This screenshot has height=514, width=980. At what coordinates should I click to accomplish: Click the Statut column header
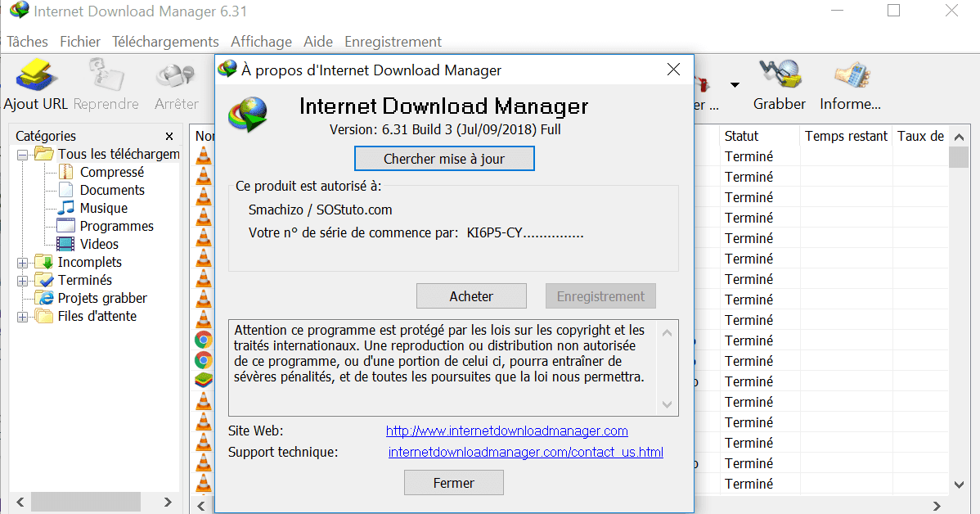click(x=759, y=136)
